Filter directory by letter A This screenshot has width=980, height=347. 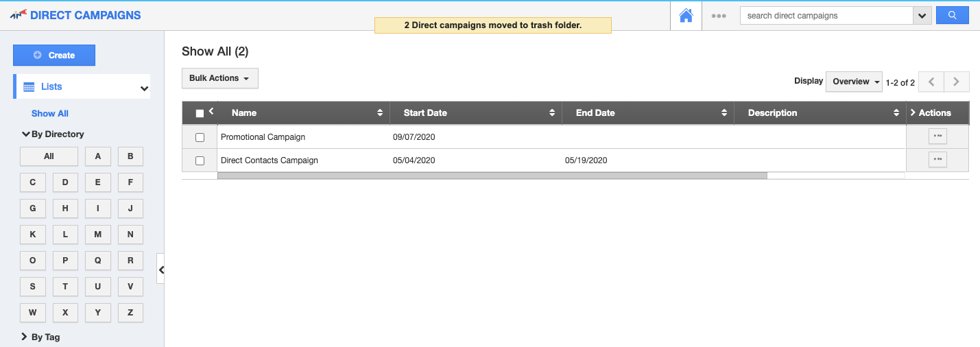click(98, 156)
